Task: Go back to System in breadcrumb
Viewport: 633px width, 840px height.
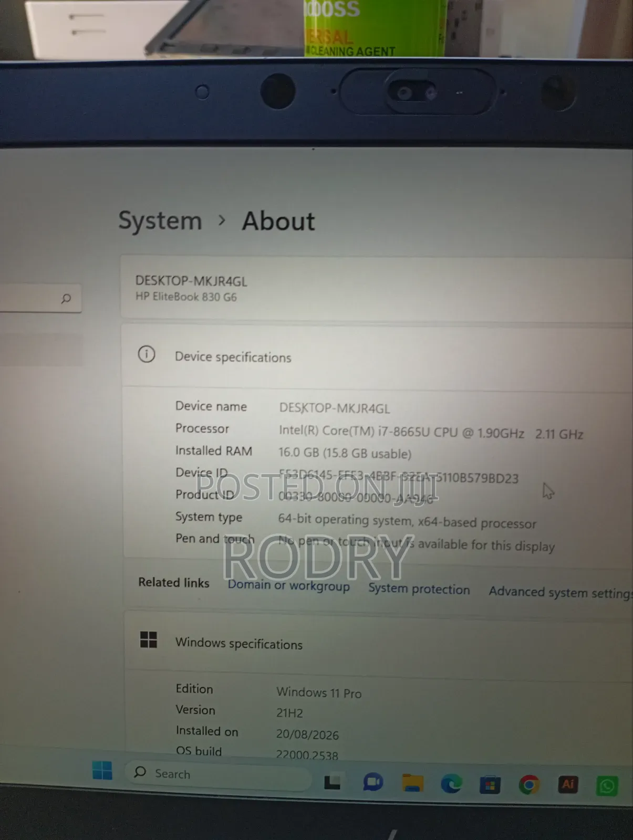Action: click(x=160, y=221)
